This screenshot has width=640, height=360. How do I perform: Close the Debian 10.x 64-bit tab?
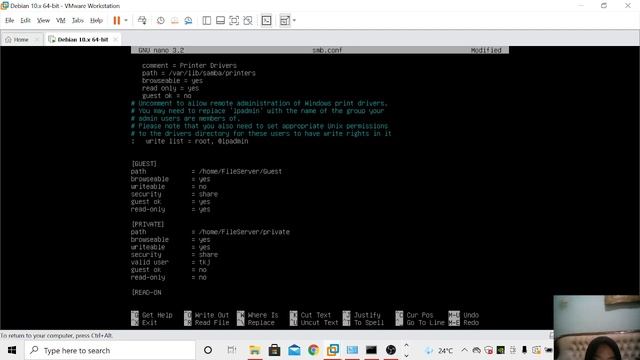pos(116,39)
